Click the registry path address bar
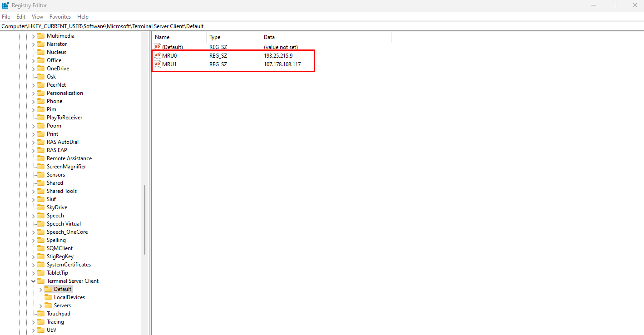 coord(322,26)
